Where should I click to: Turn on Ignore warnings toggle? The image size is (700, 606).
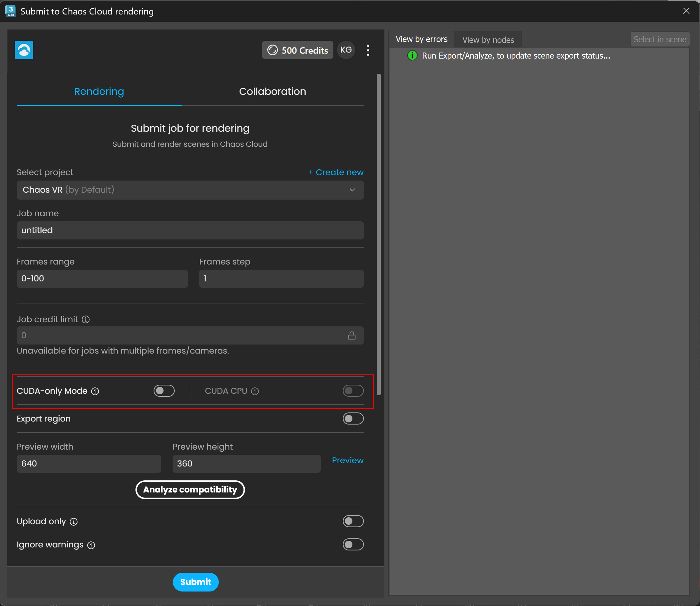[353, 544]
